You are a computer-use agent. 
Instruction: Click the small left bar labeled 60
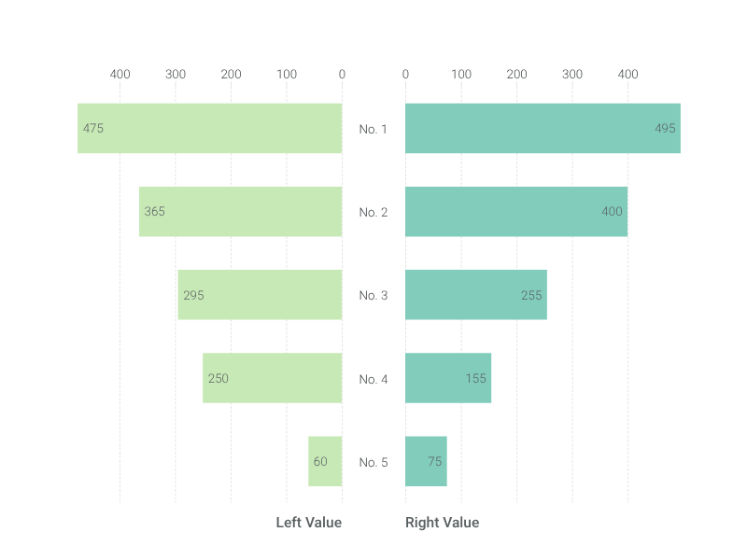click(x=325, y=461)
